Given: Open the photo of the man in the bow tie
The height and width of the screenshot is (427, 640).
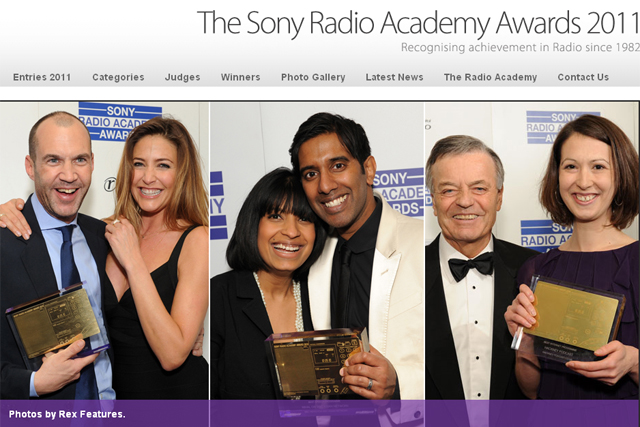Looking at the screenshot, I should [532, 251].
